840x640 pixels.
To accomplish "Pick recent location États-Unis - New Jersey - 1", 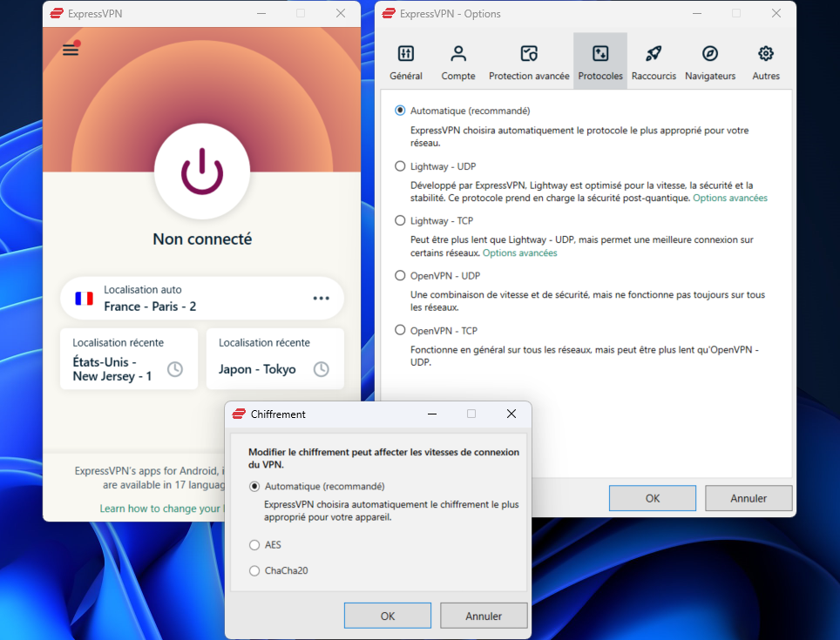I will point(129,359).
